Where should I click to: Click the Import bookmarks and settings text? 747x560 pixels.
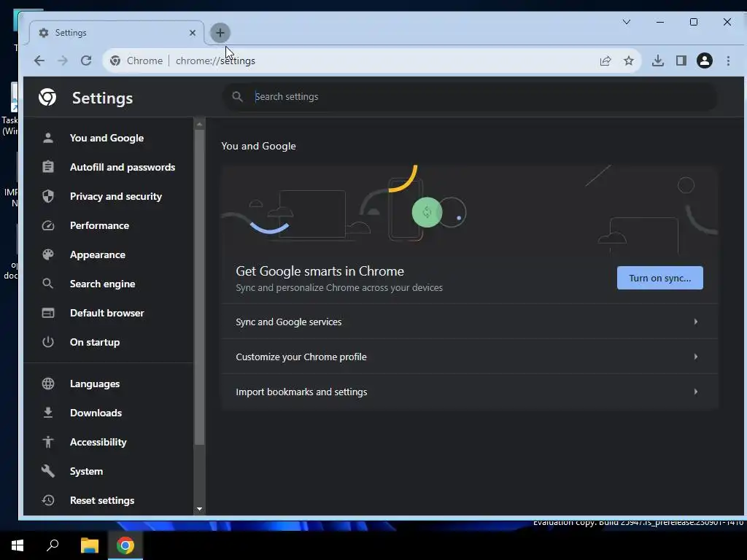(301, 392)
